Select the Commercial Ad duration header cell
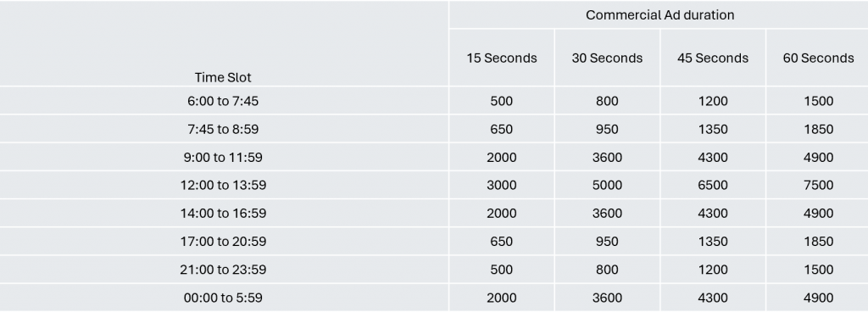868x312 pixels. pos(659,15)
